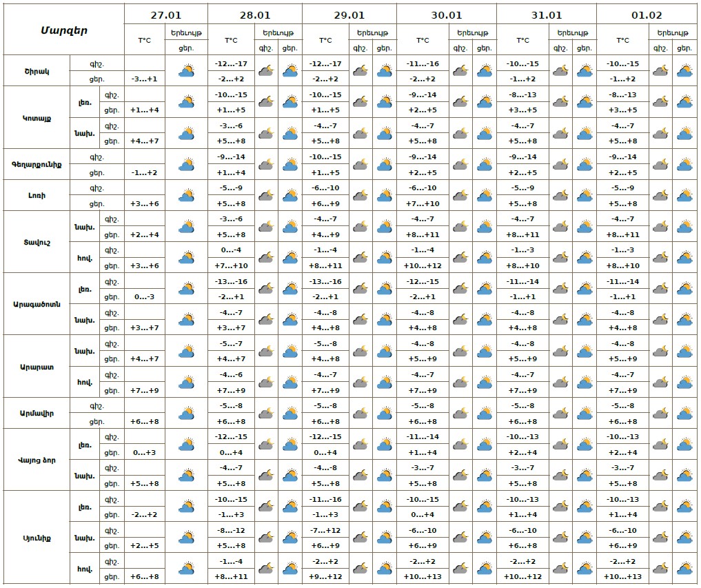Click Վայոց ձոր լեռ. weather icon for 27.01

point(187,445)
